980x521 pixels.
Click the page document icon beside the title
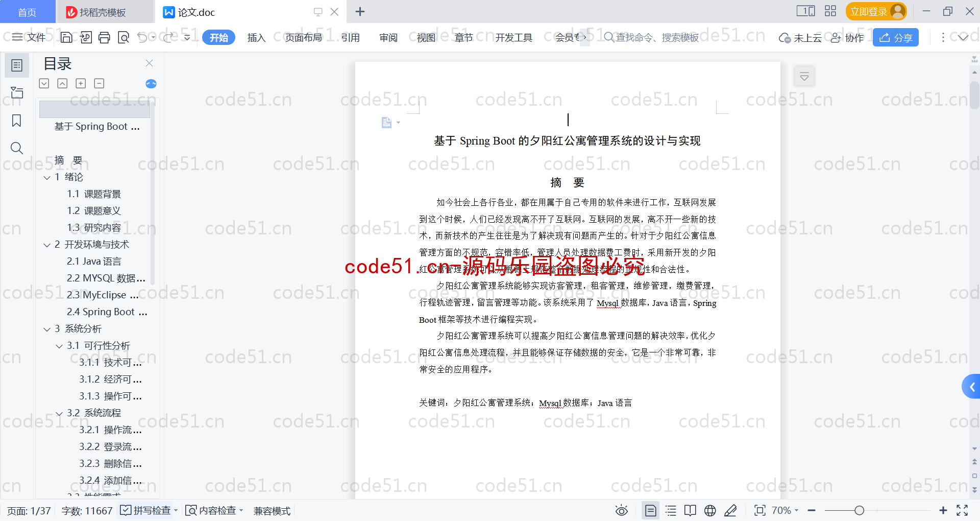pyautogui.click(x=387, y=123)
